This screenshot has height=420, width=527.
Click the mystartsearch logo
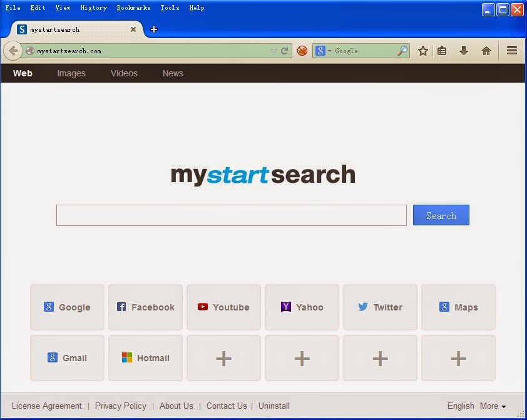coord(263,175)
